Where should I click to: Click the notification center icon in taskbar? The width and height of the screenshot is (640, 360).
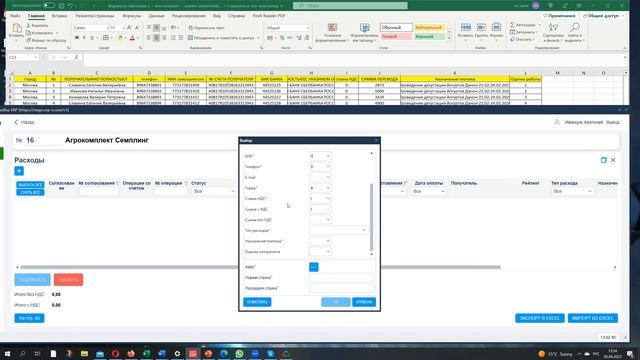pos(631,353)
